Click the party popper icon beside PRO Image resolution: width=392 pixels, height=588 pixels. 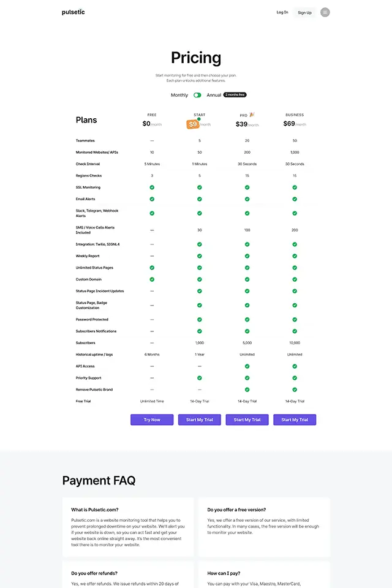point(252,115)
